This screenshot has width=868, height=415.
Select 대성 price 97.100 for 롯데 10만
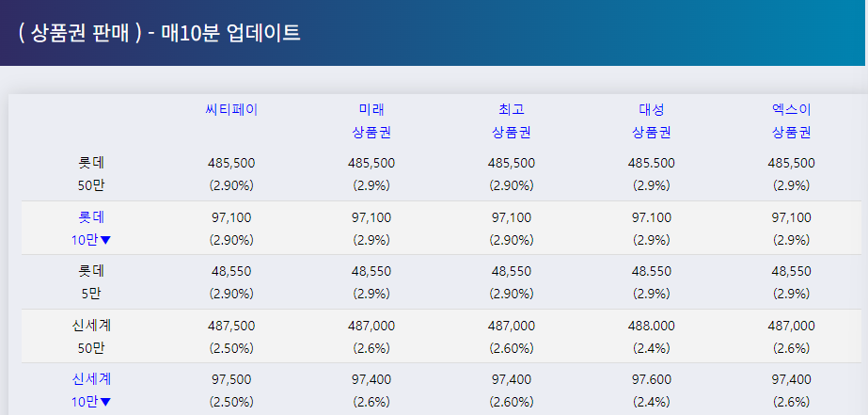click(652, 217)
